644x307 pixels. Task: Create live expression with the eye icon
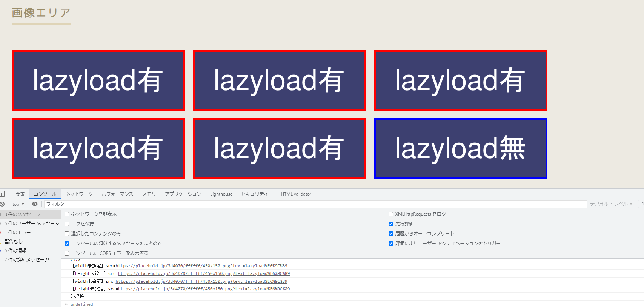35,204
